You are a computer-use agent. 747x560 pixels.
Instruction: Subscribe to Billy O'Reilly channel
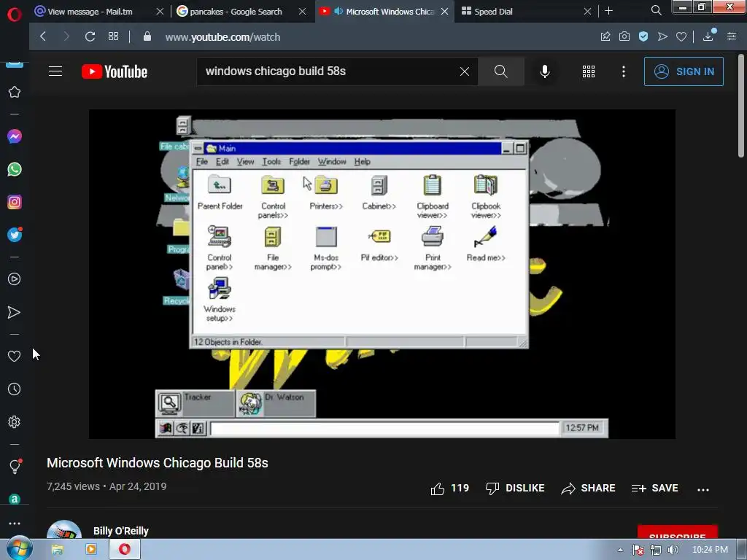pos(678,532)
